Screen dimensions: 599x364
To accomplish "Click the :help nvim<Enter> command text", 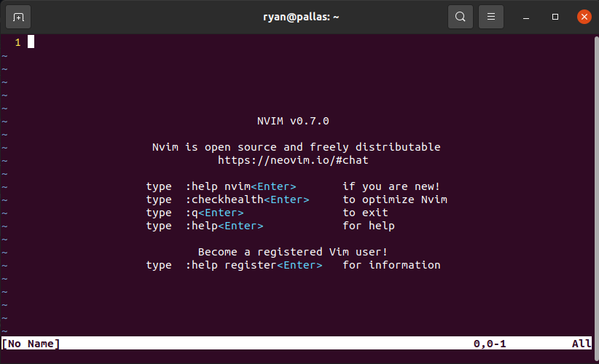I will (x=240, y=186).
